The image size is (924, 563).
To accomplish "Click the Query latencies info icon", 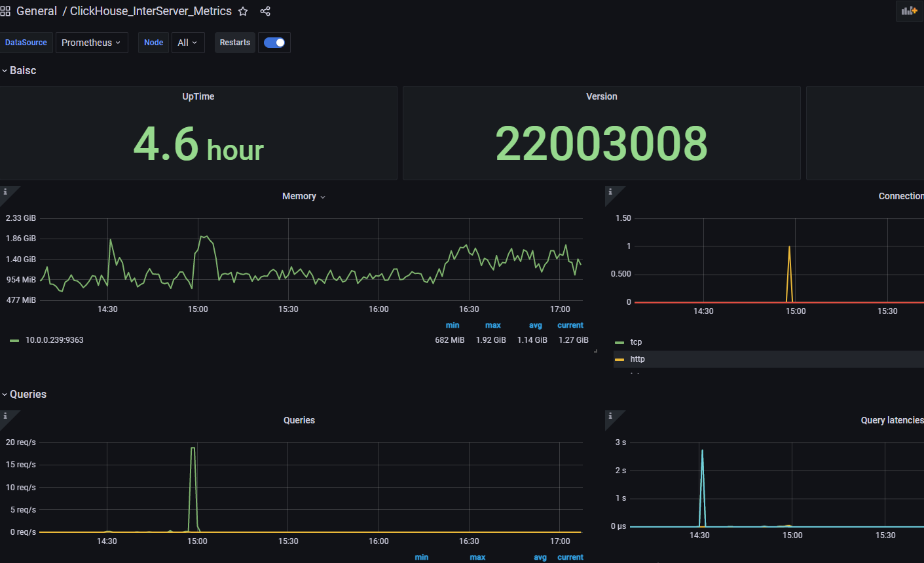I will click(610, 416).
